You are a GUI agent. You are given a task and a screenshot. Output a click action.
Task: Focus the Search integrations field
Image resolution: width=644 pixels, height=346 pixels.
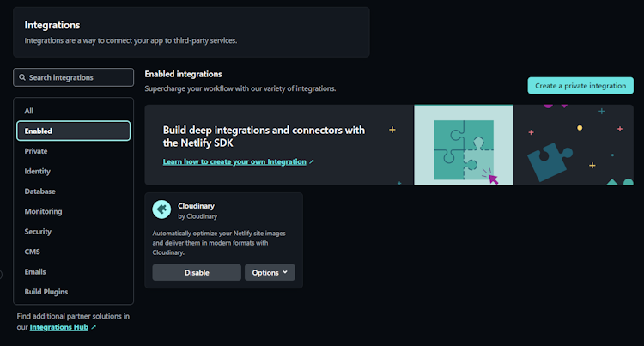(74, 77)
